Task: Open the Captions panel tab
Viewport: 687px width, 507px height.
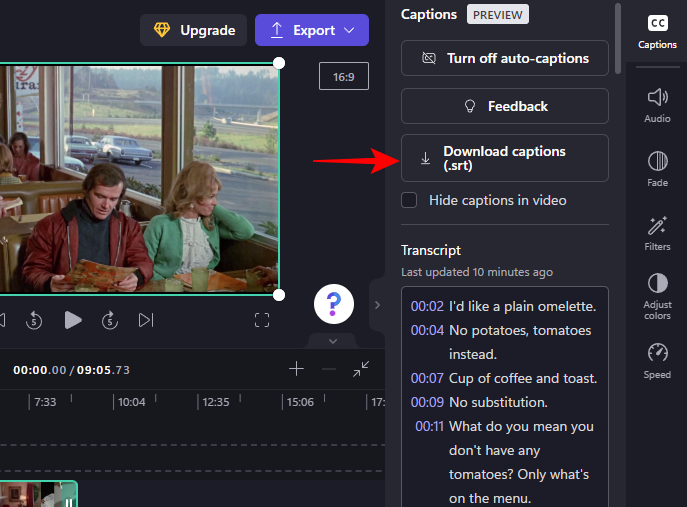Action: [657, 31]
